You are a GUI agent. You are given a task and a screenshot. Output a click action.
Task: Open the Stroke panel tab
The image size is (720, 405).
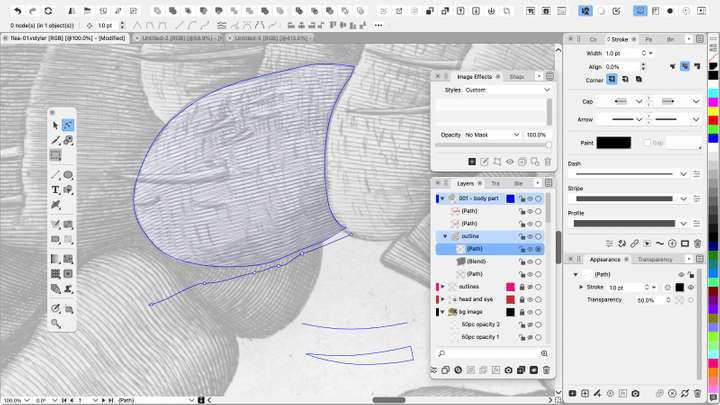click(x=619, y=39)
